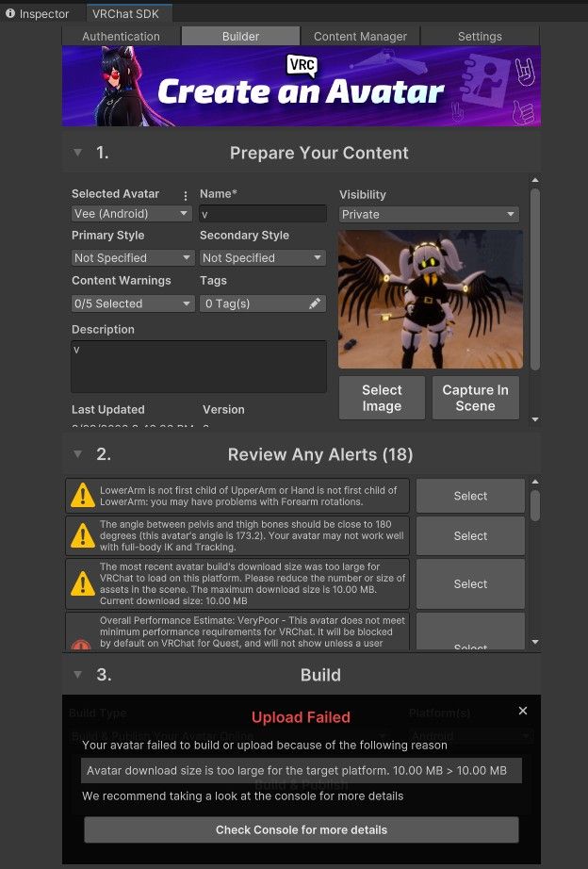Click the Create an Avatar banner

pos(302,87)
